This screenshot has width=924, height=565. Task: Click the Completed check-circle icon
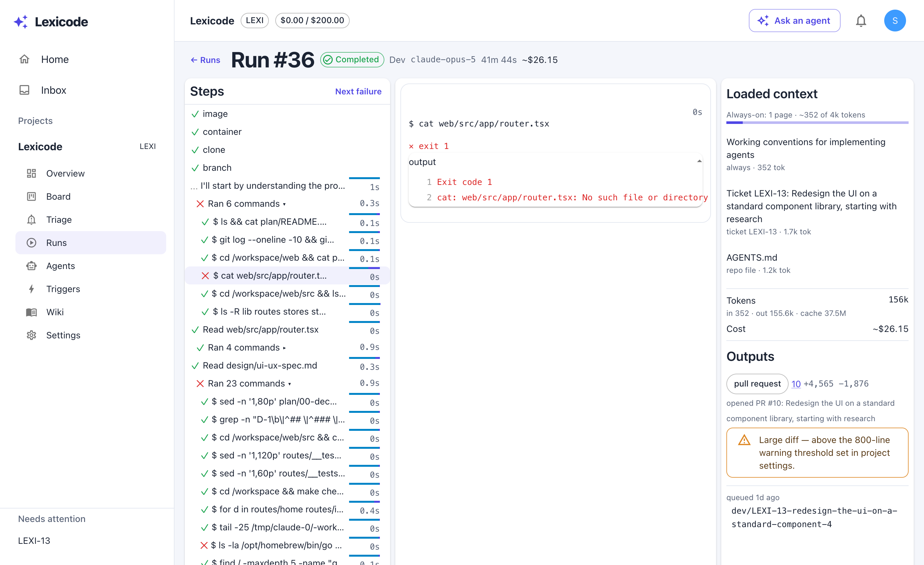click(328, 60)
